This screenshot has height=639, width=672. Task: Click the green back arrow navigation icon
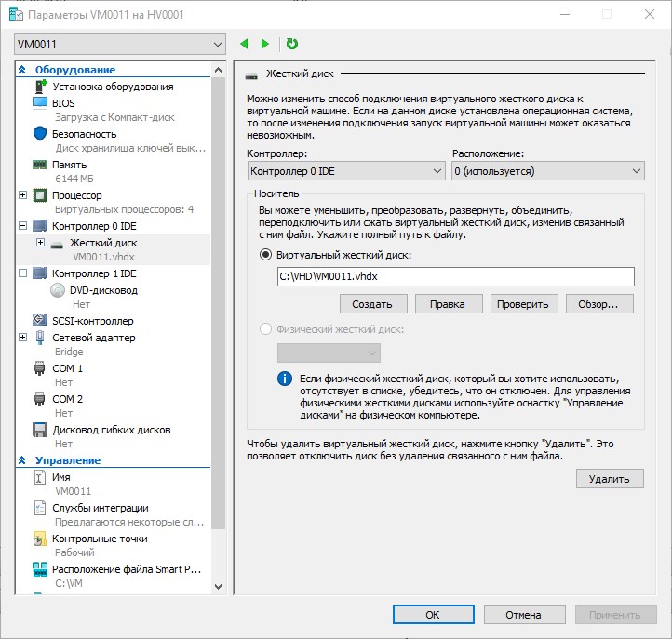click(245, 44)
